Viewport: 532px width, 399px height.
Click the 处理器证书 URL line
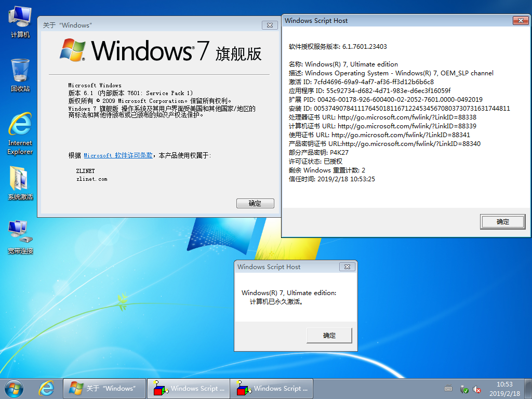click(x=382, y=117)
